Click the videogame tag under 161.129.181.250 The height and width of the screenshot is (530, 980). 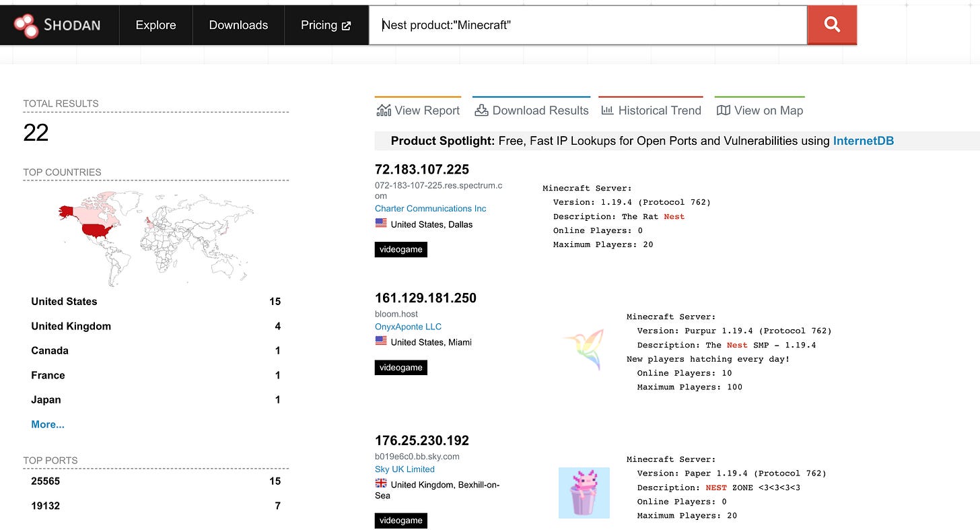[401, 368]
